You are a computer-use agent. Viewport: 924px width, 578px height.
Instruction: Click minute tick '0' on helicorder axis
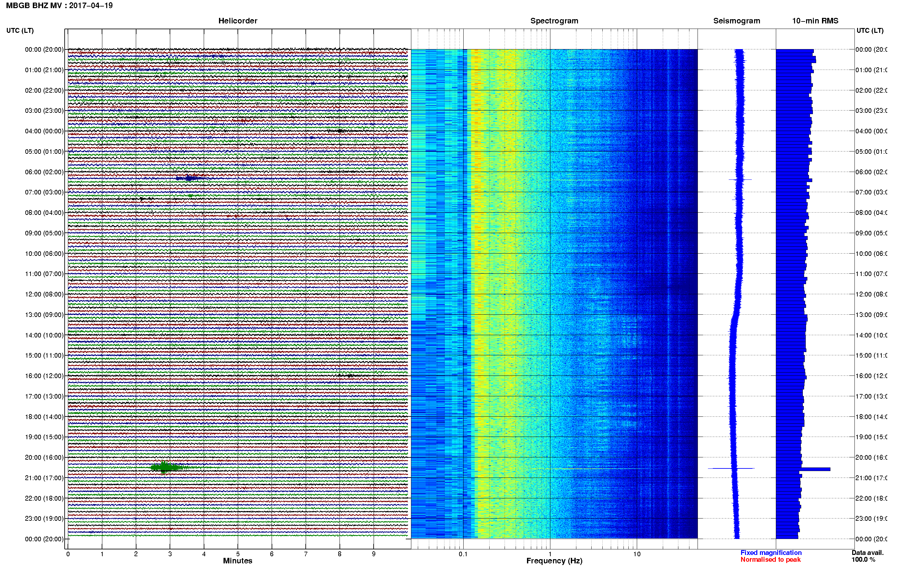coord(68,554)
